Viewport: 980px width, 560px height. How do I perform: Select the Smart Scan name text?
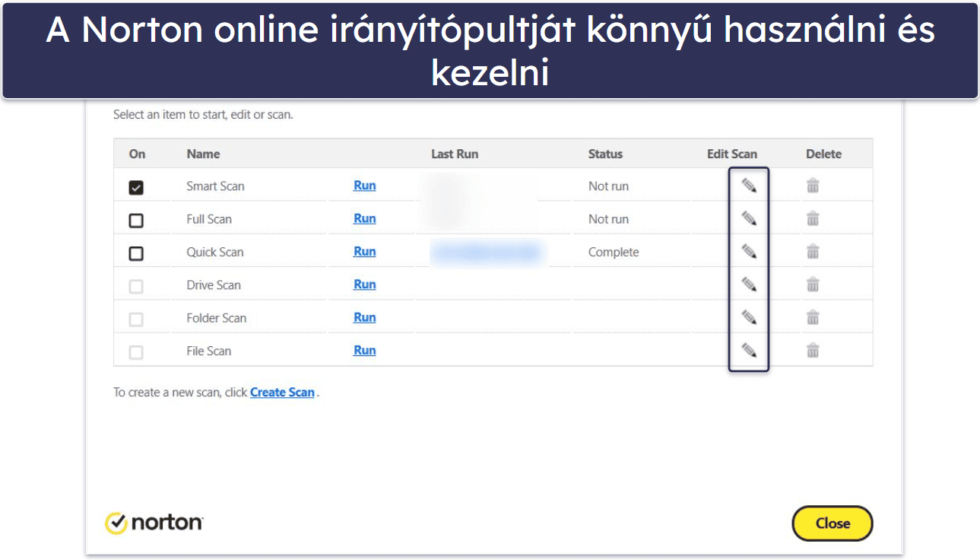tap(215, 186)
